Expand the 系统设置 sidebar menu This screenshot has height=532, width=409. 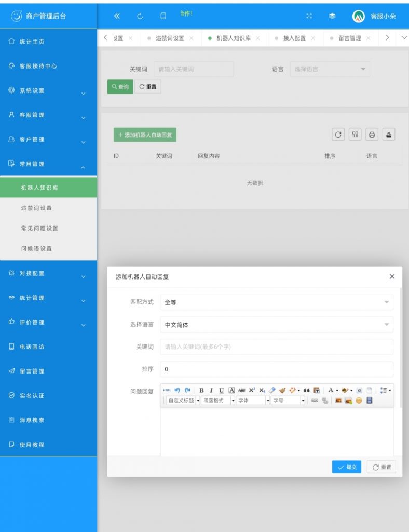point(48,91)
